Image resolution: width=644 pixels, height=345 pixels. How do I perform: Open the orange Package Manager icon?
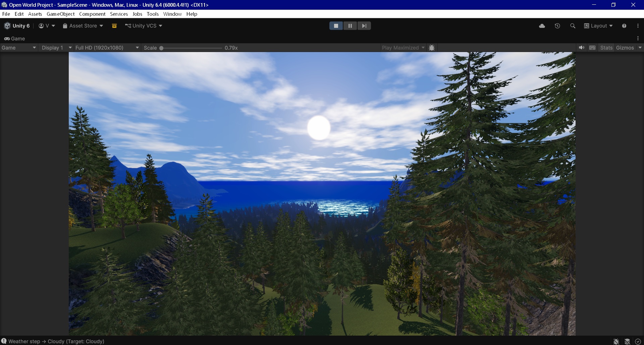pyautogui.click(x=114, y=26)
